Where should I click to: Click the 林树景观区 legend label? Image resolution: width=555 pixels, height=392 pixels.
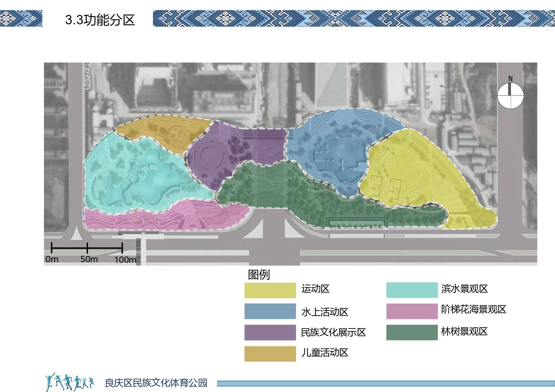pyautogui.click(x=465, y=331)
